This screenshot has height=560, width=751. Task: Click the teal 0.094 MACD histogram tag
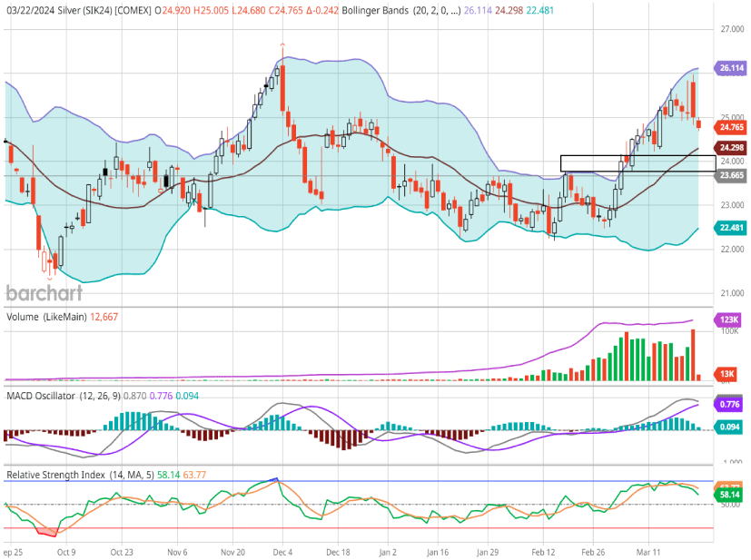(731, 427)
